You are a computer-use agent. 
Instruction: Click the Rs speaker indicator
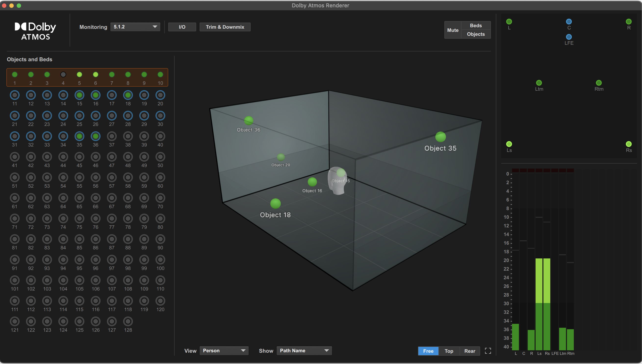pos(629,144)
